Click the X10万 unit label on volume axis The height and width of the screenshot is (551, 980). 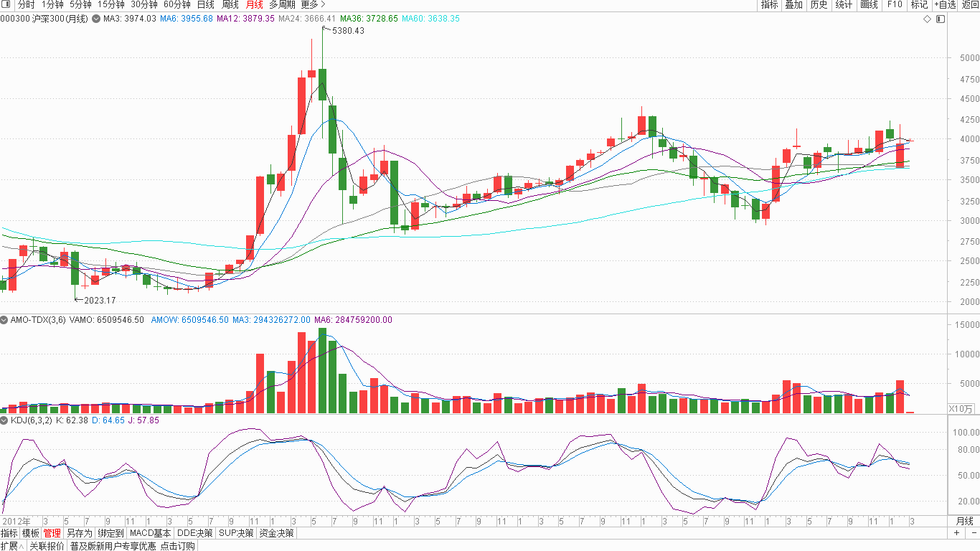961,409
